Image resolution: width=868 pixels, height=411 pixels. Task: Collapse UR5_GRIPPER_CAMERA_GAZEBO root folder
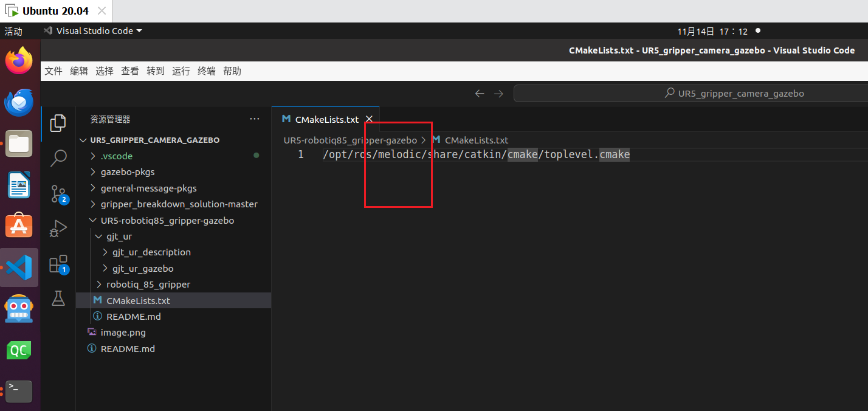coord(84,140)
